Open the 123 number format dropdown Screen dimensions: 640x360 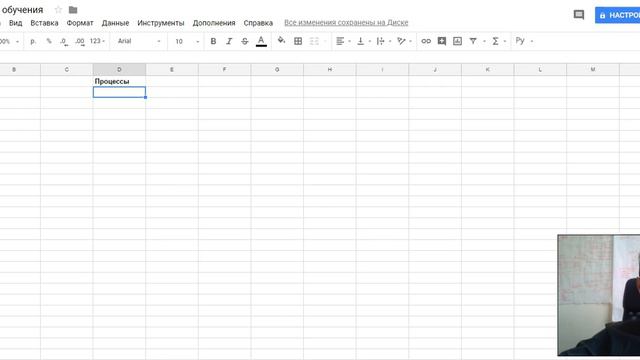click(x=97, y=41)
